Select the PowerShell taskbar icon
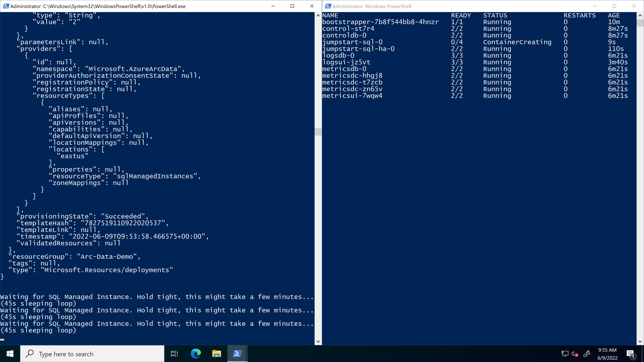This screenshot has width=644, height=362. pos(237,354)
